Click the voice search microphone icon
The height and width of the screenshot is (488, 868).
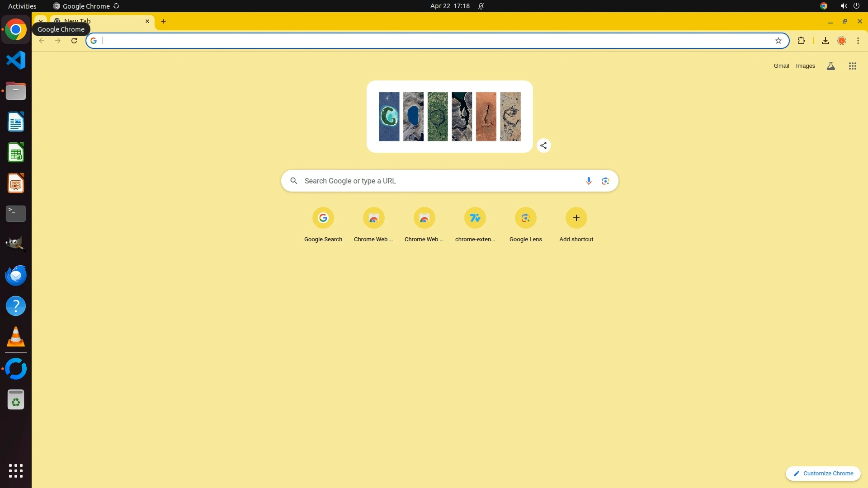coord(589,181)
